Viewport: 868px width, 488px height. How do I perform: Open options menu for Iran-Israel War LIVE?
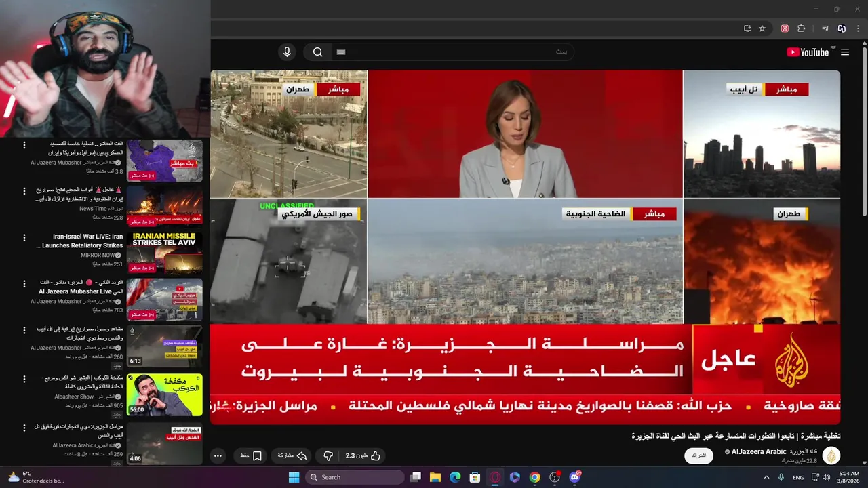[24, 238]
